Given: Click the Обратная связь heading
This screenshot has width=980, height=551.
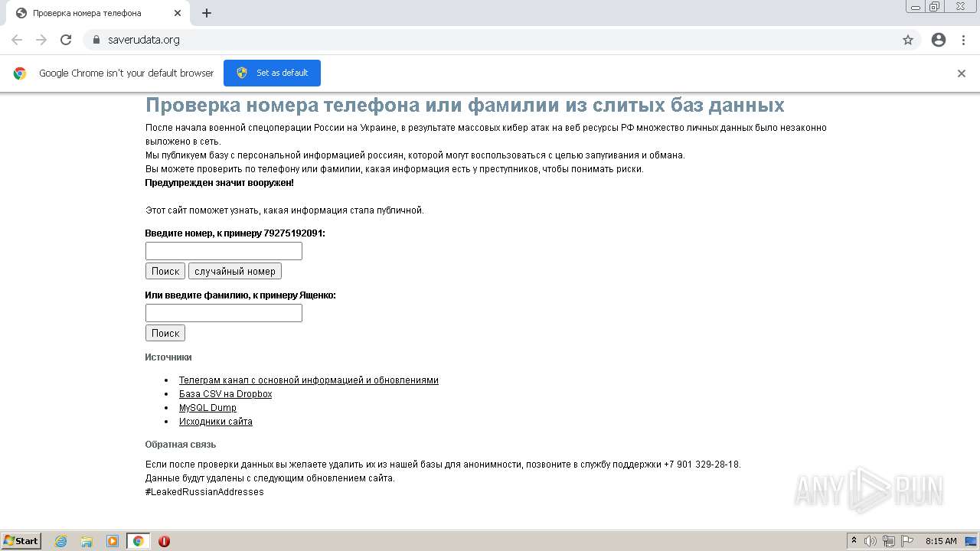Looking at the screenshot, I should click(x=181, y=445).
